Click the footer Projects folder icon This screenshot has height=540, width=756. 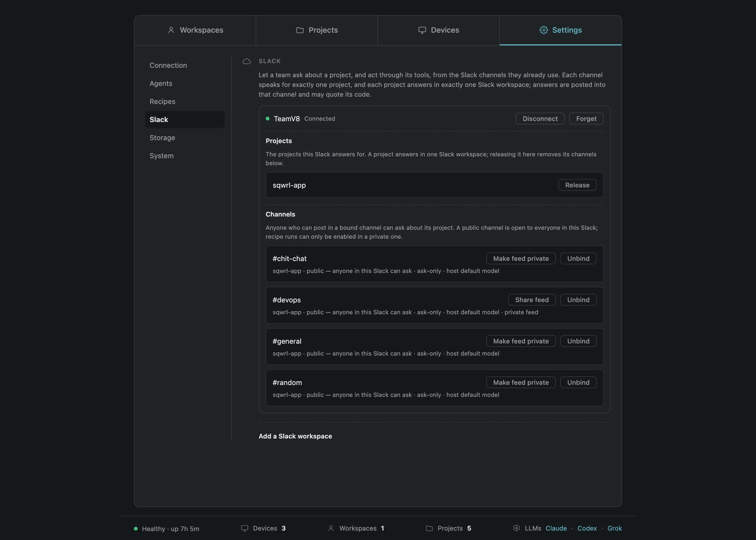(429, 528)
